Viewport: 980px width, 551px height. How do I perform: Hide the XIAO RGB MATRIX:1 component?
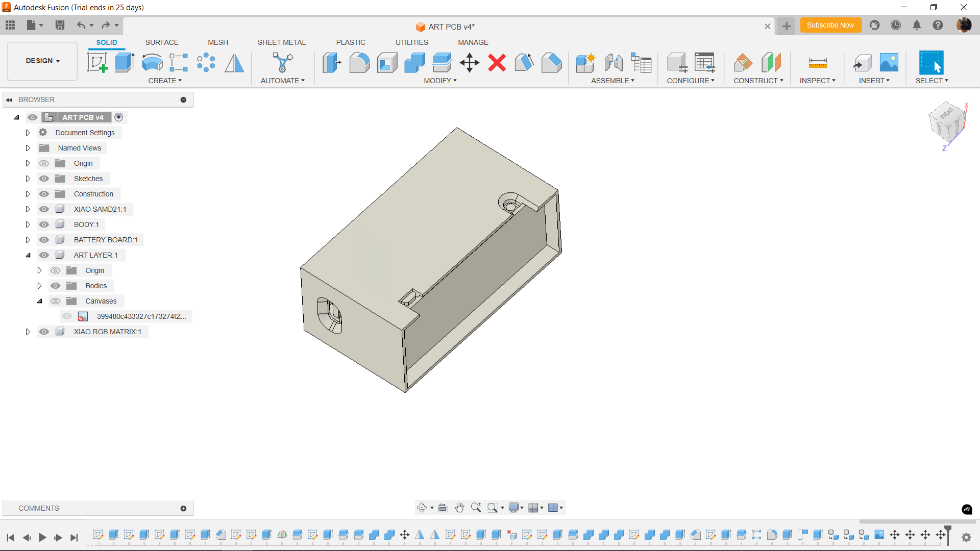44,332
